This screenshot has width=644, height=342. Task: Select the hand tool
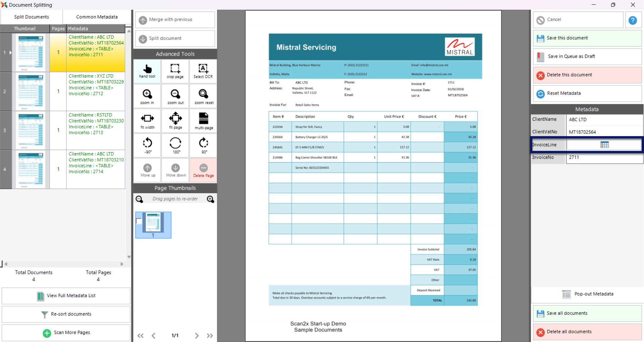pyautogui.click(x=147, y=71)
